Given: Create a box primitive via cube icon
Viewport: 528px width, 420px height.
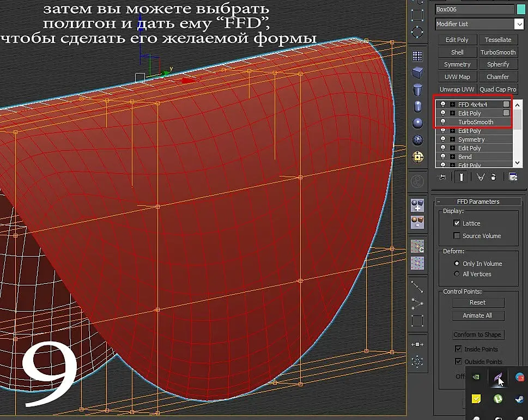Looking at the screenshot, I should pos(417,72).
